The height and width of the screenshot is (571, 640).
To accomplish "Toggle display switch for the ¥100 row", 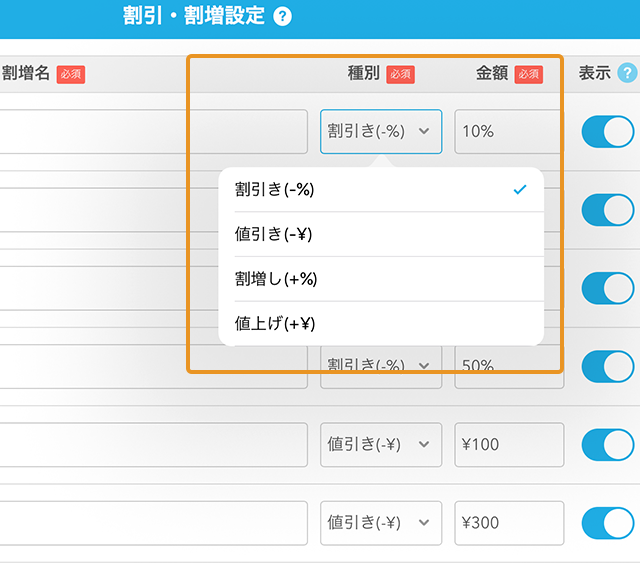I will [x=608, y=444].
